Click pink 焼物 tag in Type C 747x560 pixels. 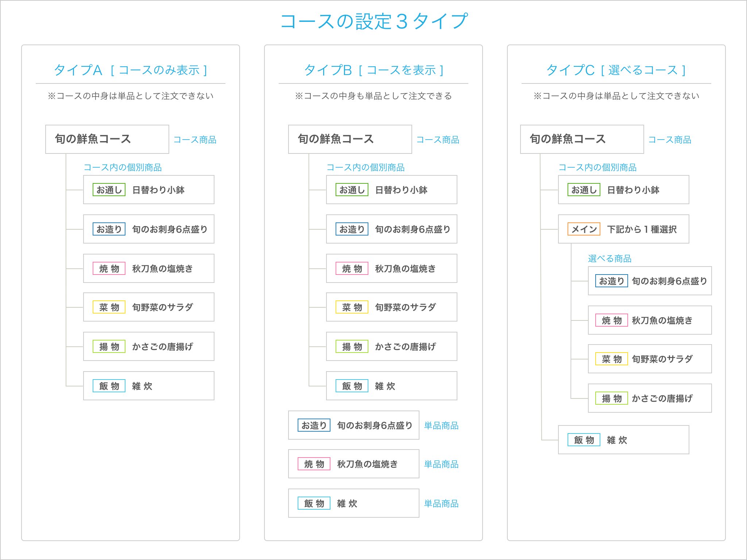(x=612, y=320)
